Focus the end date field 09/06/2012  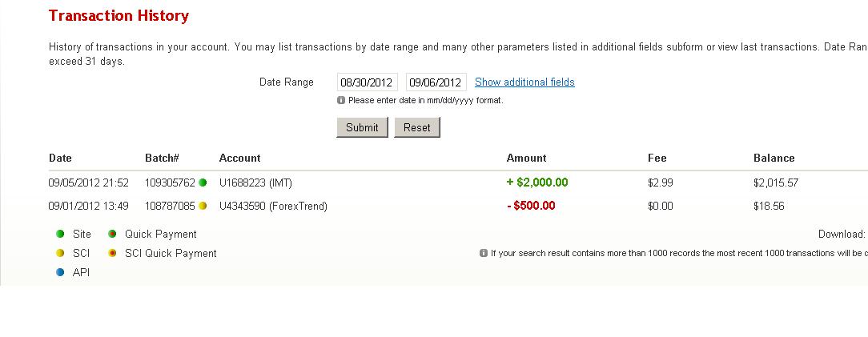[436, 82]
